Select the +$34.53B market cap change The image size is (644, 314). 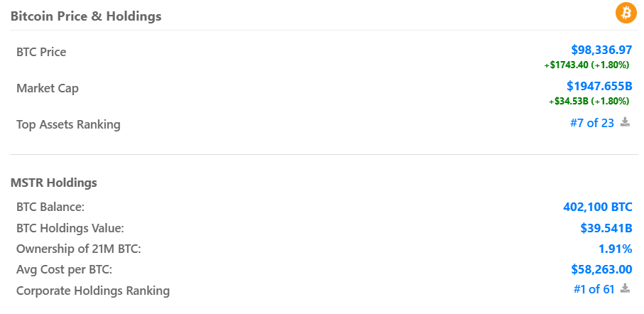click(569, 101)
